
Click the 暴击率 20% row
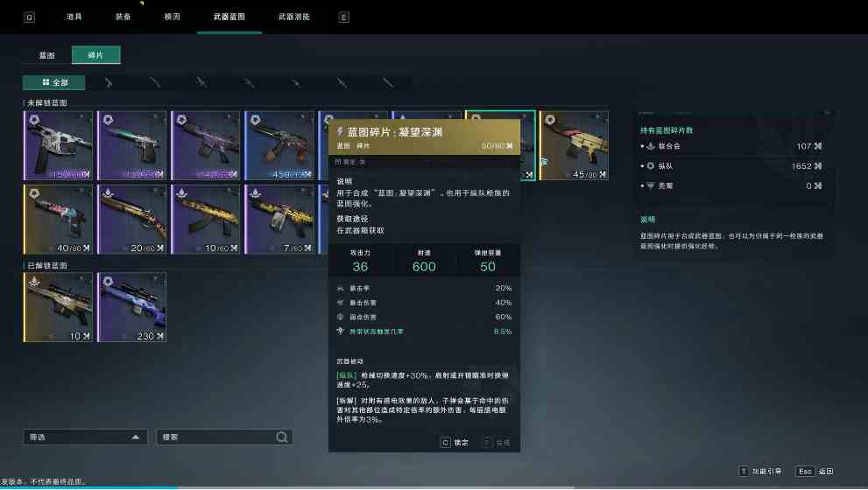[424, 288]
